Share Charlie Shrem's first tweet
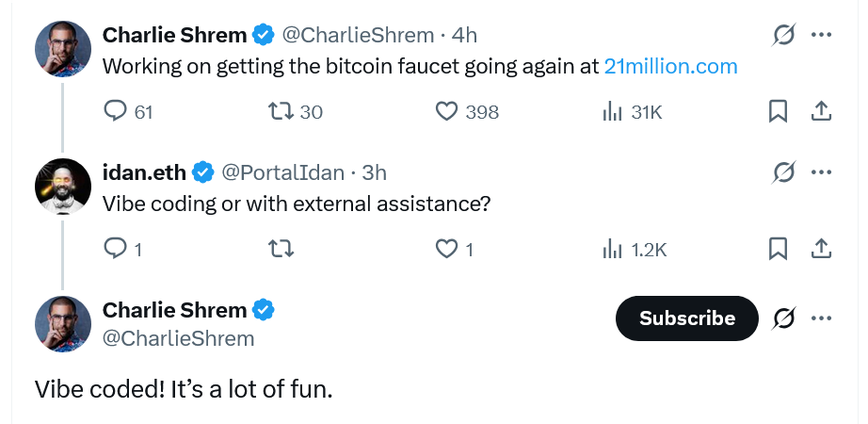Image resolution: width=868 pixels, height=424 pixels. click(x=821, y=111)
